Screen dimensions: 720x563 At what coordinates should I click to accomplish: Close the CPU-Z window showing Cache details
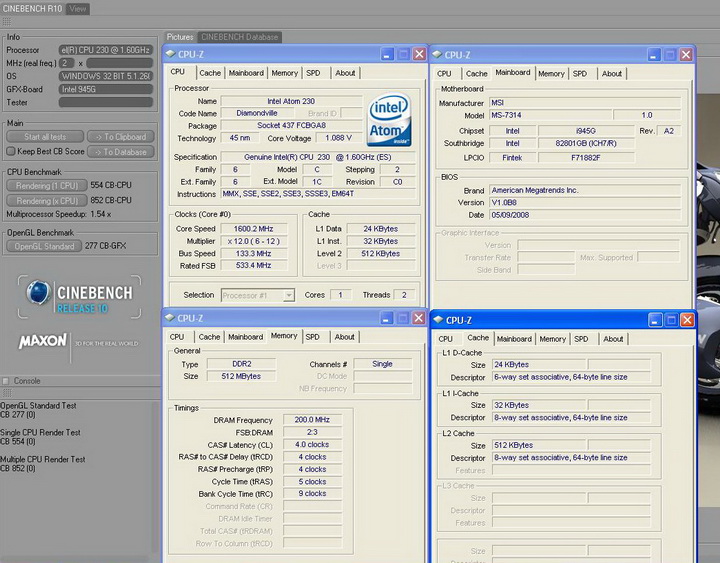click(x=685, y=320)
